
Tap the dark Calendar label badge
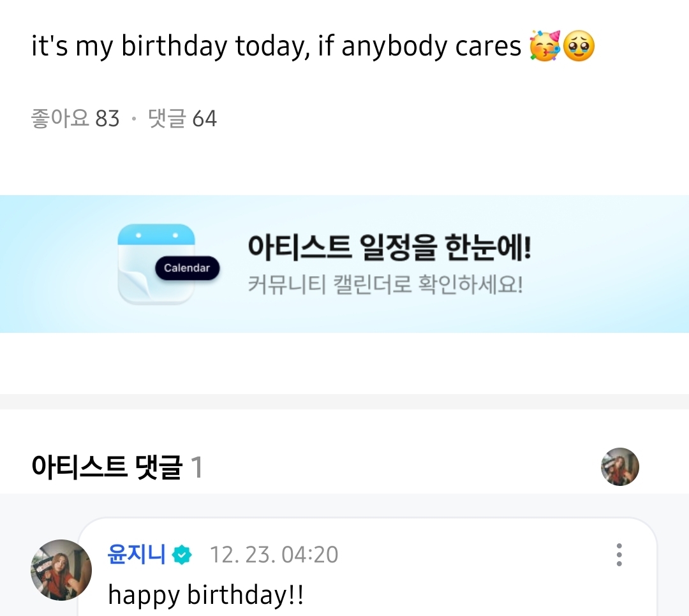pyautogui.click(x=186, y=268)
